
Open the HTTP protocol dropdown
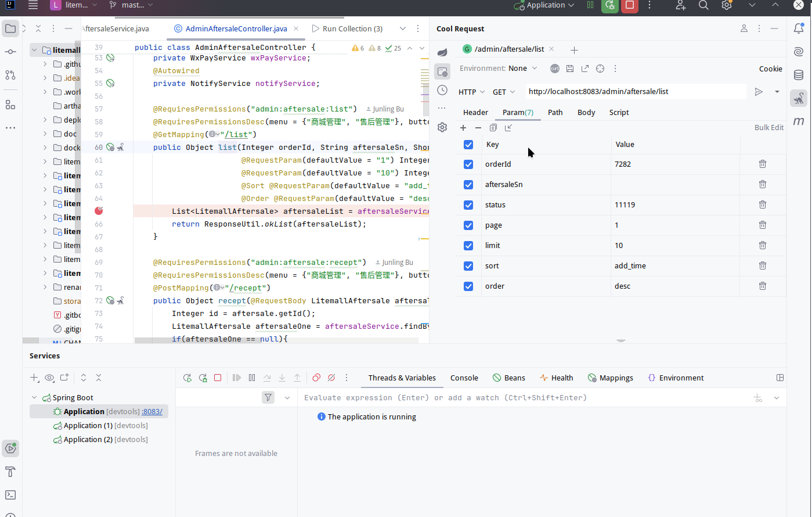pyautogui.click(x=471, y=92)
